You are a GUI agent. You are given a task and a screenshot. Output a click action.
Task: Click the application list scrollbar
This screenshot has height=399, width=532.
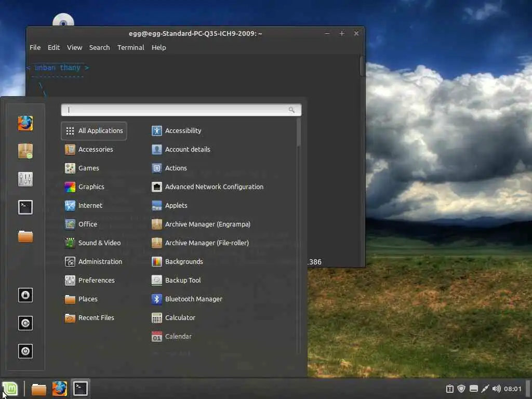299,132
